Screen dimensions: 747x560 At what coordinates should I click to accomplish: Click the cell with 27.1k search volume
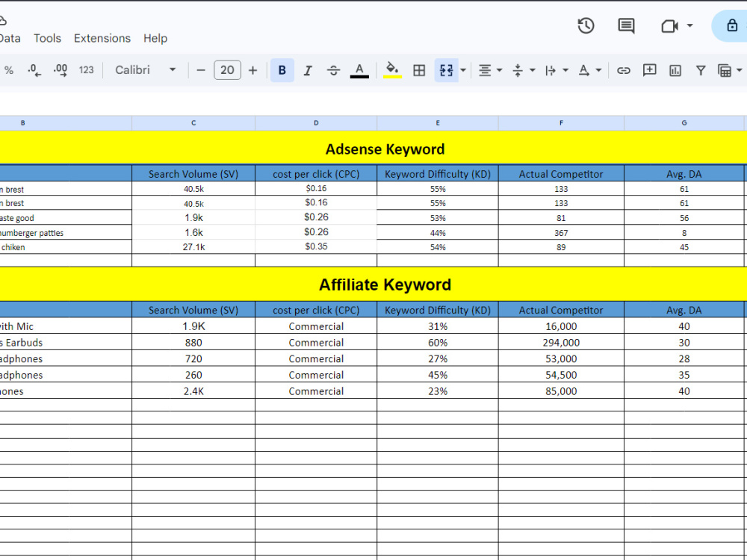click(x=193, y=247)
